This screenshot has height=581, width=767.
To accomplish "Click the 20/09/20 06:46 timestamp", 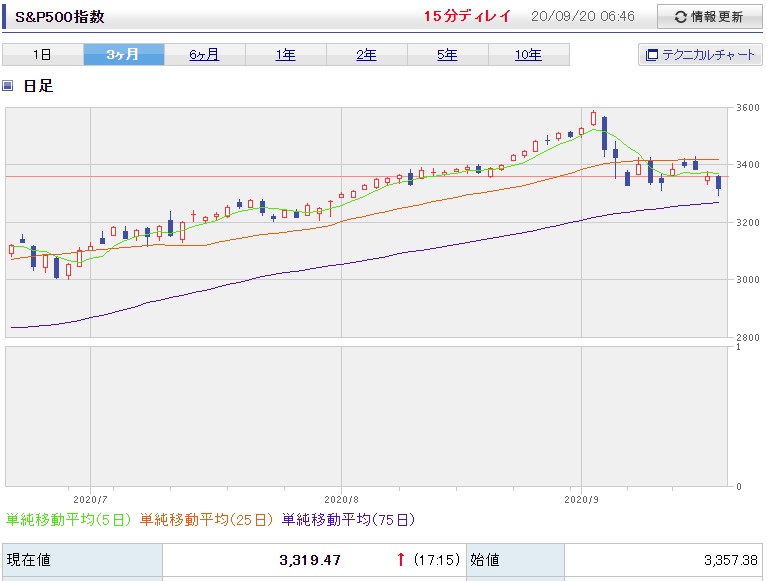I will (583, 17).
